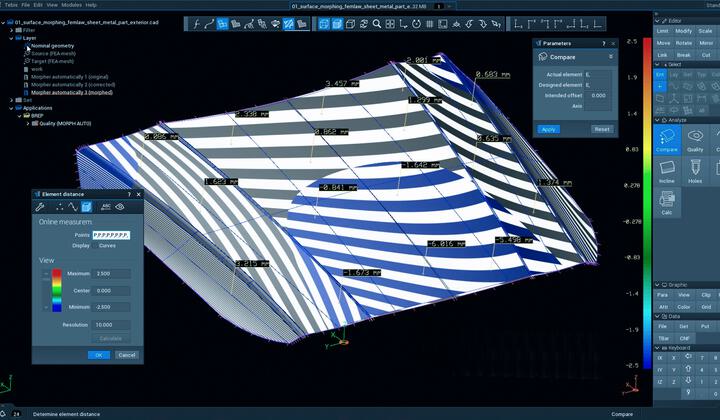Expand the Set tree node
Screen dimensions: 720x420
point(11,100)
